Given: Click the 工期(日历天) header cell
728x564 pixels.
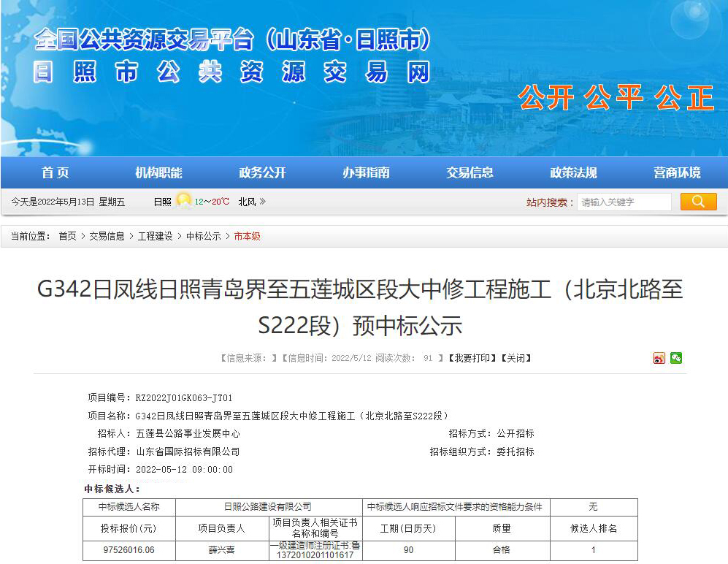Looking at the screenshot, I should click(x=409, y=528).
